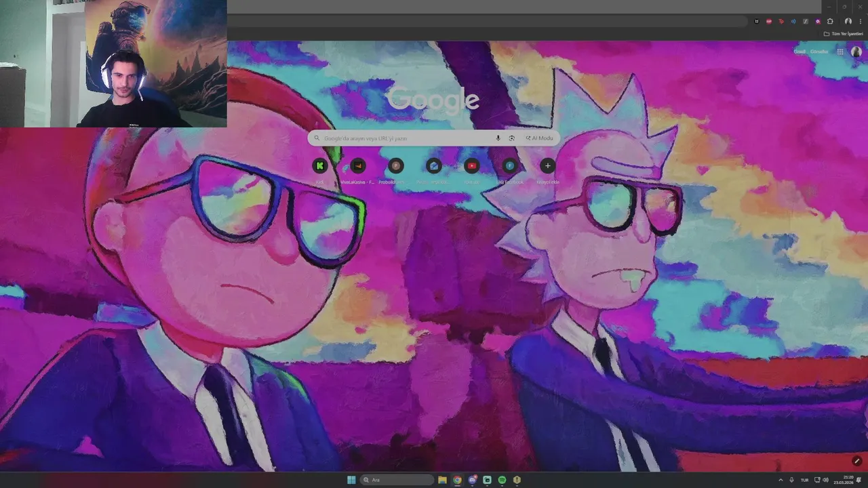Click the Google search box

(x=433, y=138)
